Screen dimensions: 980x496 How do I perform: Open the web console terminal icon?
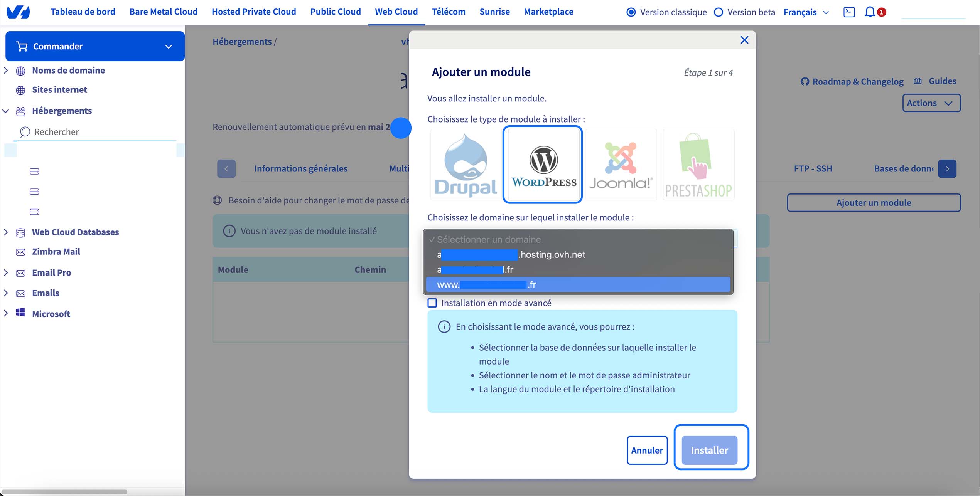[x=849, y=12]
